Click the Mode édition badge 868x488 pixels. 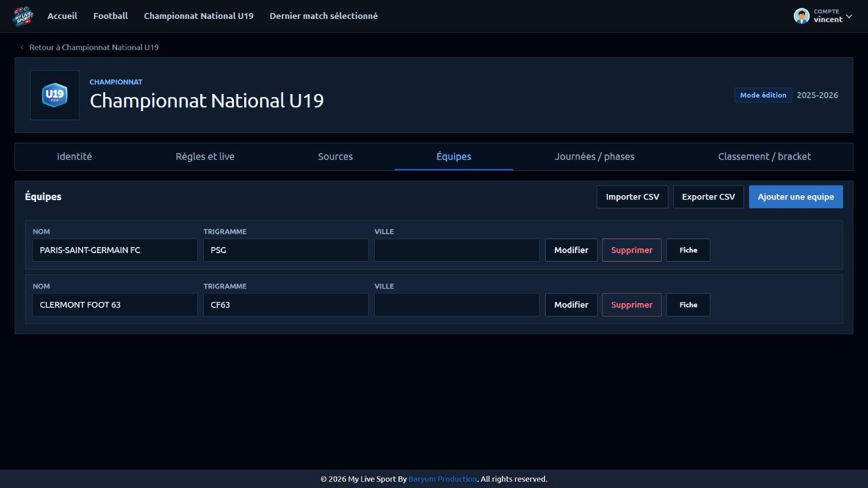tap(763, 95)
